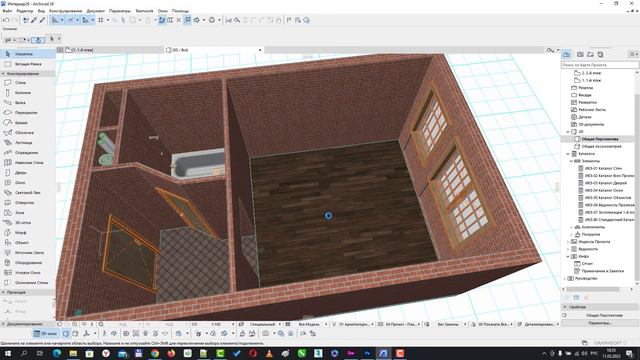Select the Угловое Окно (Corner Window) tool
The image size is (640, 360).
tap(28, 272)
